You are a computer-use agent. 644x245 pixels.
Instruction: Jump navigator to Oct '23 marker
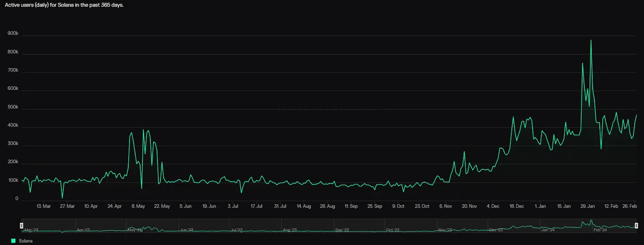pyautogui.click(x=392, y=230)
